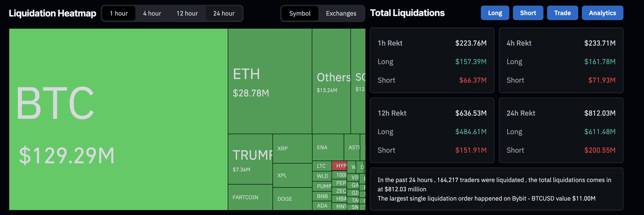
Task: Toggle heatmap grouping to Exchanges
Action: (341, 13)
